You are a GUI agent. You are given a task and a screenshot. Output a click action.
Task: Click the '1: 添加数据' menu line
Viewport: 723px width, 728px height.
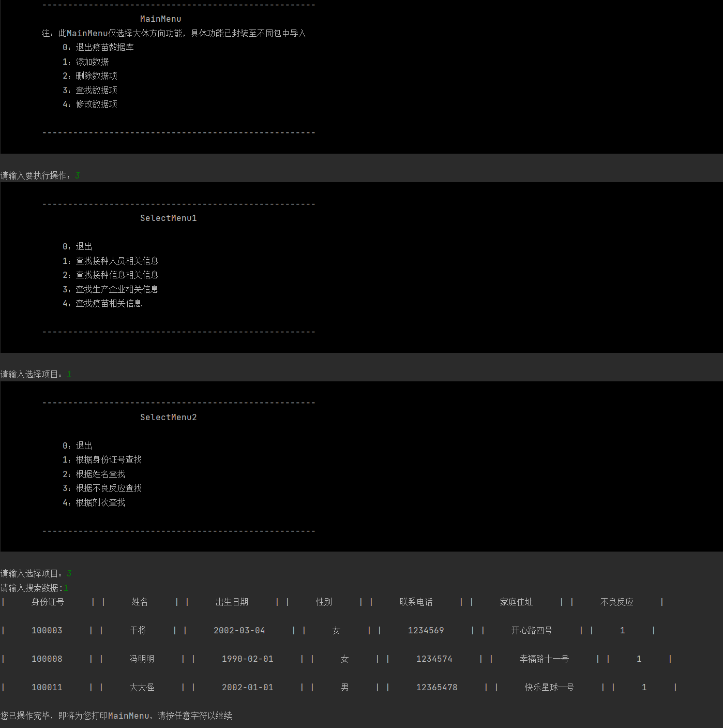(x=86, y=62)
